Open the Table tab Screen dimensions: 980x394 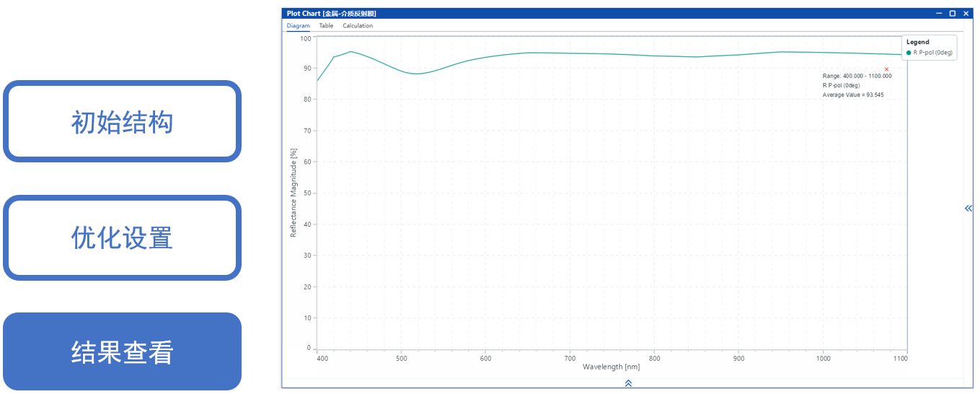(326, 26)
